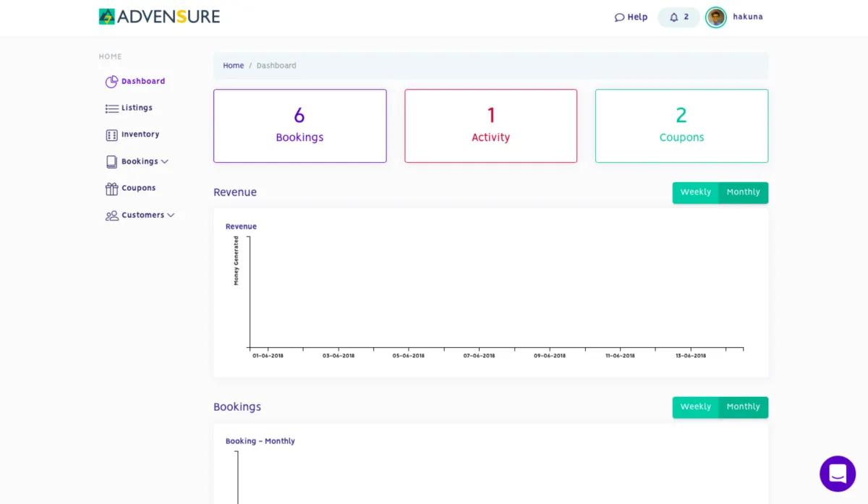Image resolution: width=868 pixels, height=504 pixels.
Task: Click the Dashboard pie chart icon
Action: (111, 82)
